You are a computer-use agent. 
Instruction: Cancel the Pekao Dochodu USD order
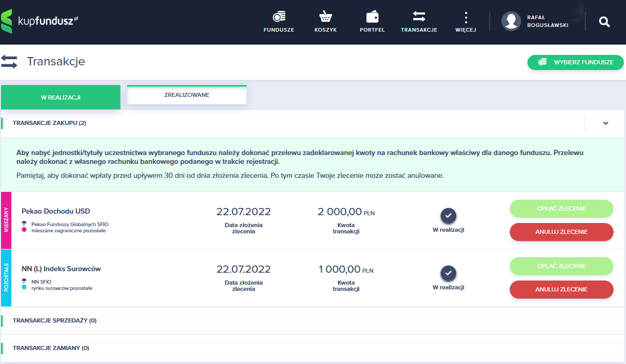pos(562,232)
